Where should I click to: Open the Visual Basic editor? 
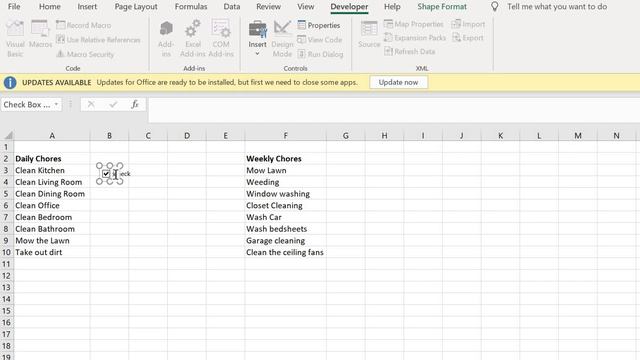coord(15,39)
